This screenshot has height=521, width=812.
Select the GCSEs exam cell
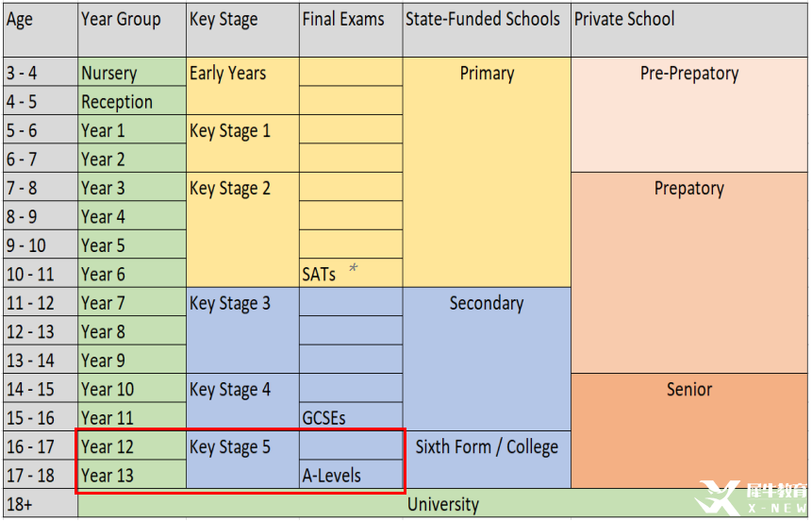(324, 418)
